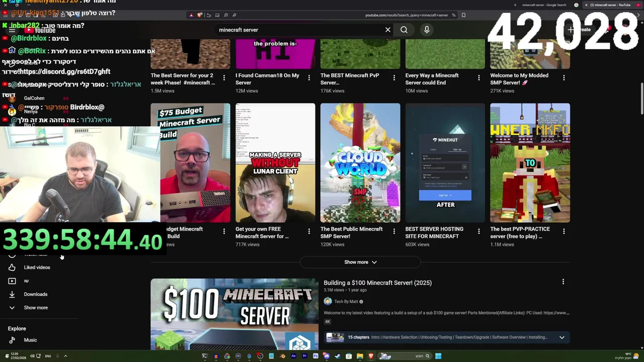Open the Windows Start menu

coord(438,356)
